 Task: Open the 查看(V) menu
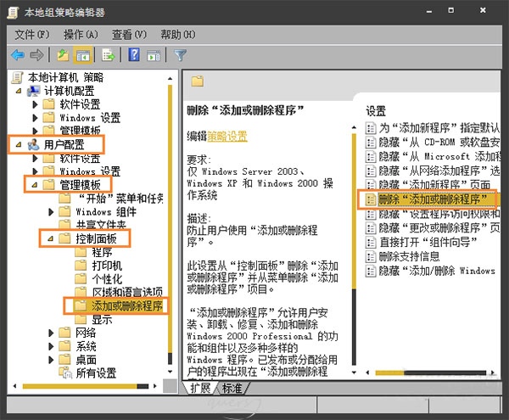click(x=129, y=34)
